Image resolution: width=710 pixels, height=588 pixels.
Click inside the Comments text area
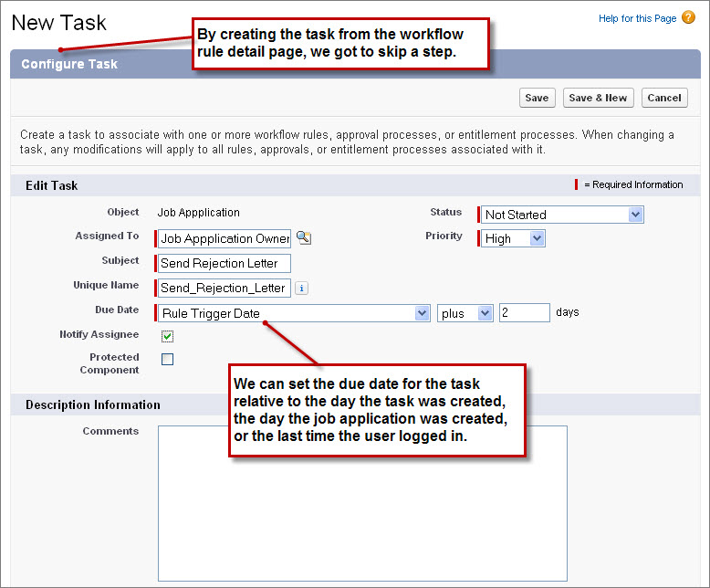click(x=362, y=503)
